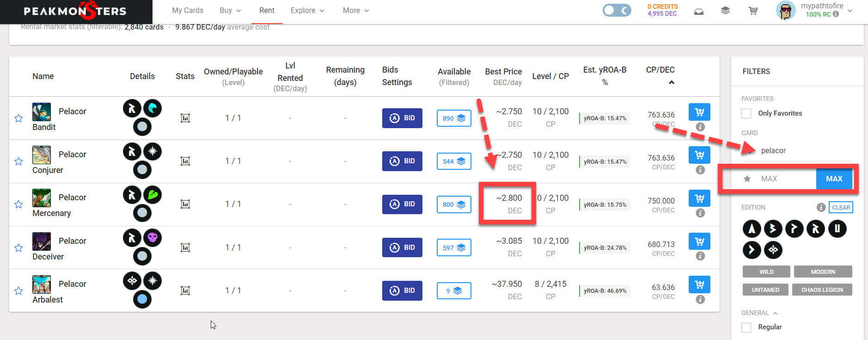The image size is (868, 340).
Task: Open stats chart for Pelacor Arbalest
Action: click(185, 291)
